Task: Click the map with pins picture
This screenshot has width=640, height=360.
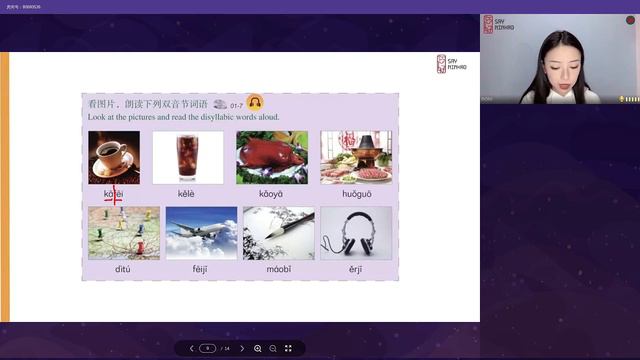Action: (x=124, y=233)
